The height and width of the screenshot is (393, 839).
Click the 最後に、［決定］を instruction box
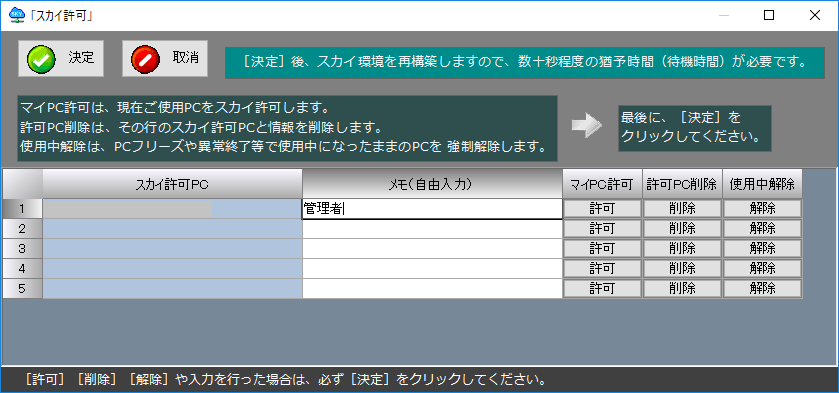tap(695, 128)
